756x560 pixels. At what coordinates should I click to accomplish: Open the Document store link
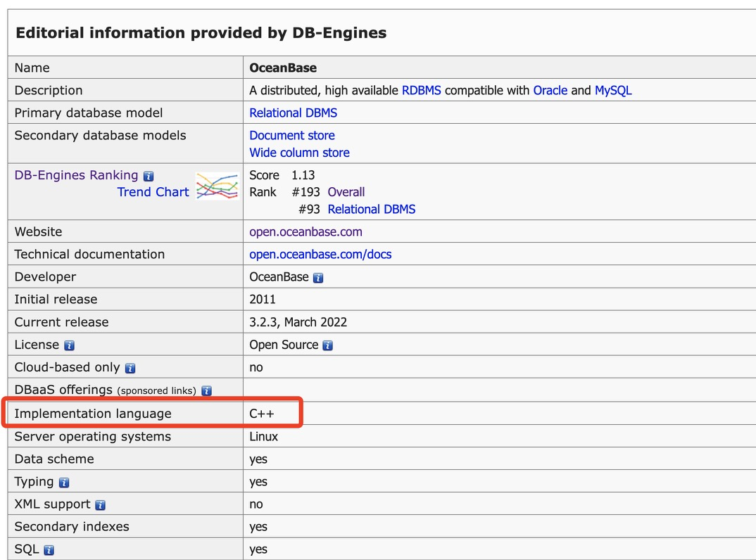click(x=292, y=135)
